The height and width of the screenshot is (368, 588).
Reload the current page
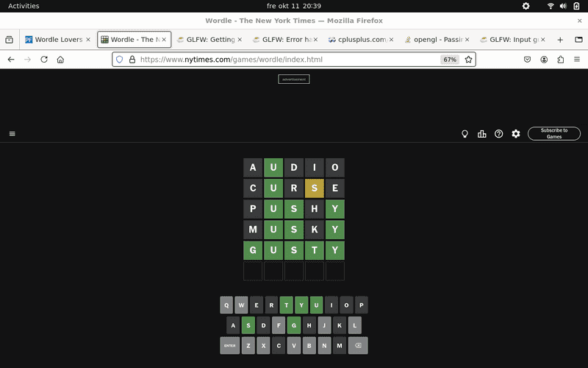[x=44, y=60]
